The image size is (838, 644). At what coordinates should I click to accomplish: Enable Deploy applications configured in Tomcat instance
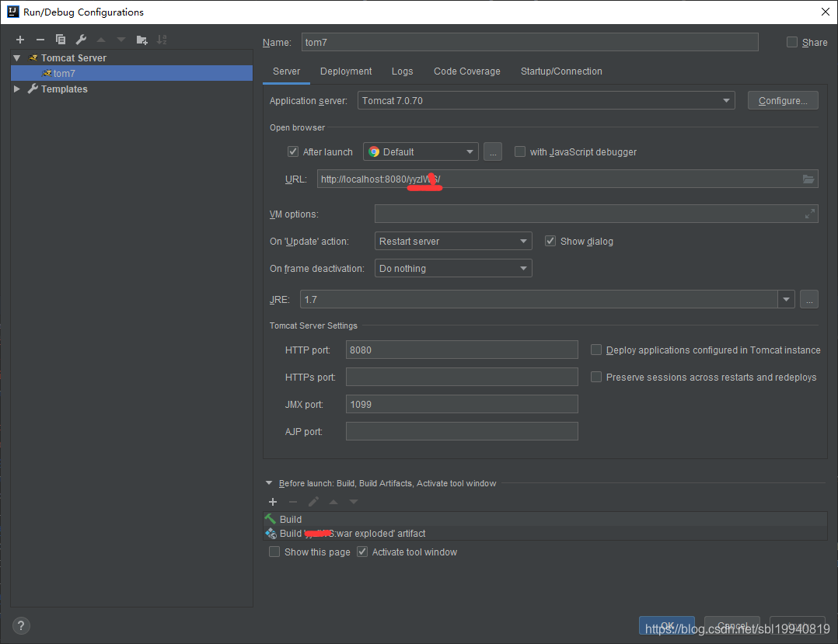tap(596, 350)
